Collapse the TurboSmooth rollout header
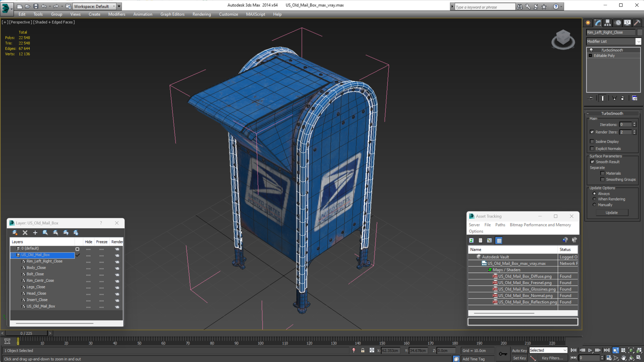Viewport: 644px width, 362px height. click(x=612, y=113)
